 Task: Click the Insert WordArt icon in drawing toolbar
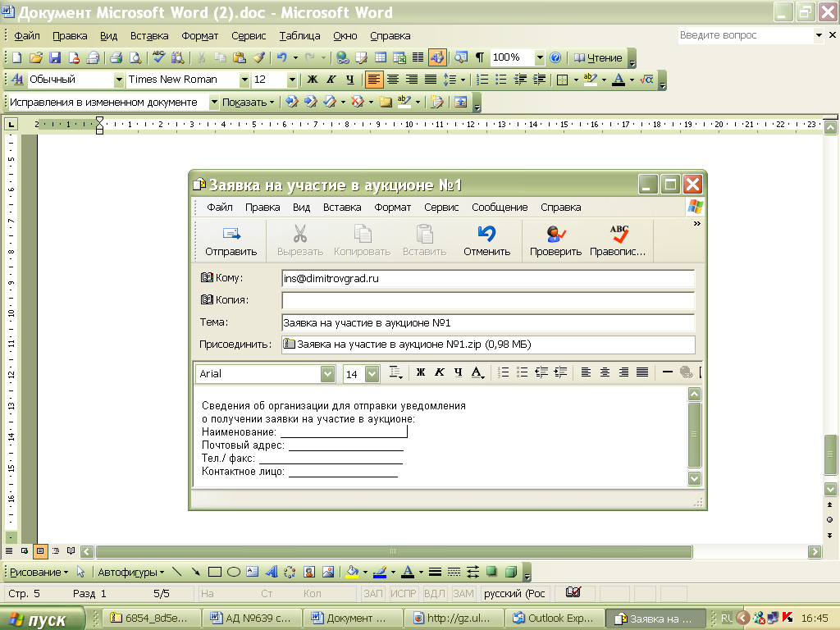point(272,572)
